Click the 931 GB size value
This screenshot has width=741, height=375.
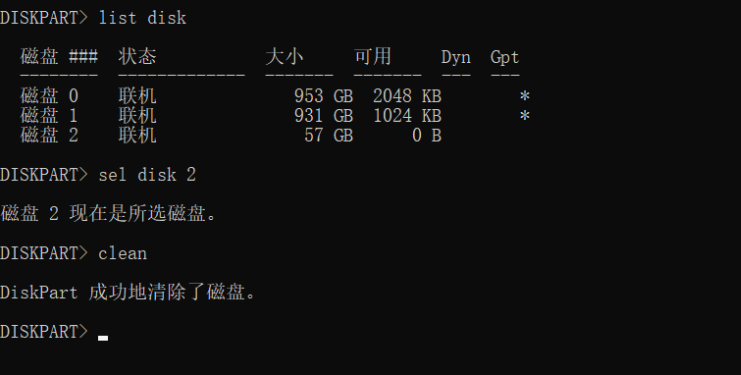[324, 116]
